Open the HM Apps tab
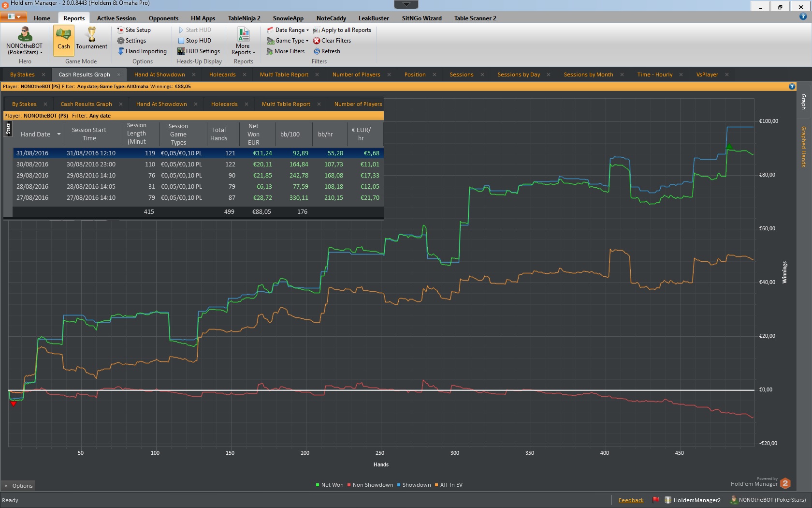 click(x=203, y=18)
